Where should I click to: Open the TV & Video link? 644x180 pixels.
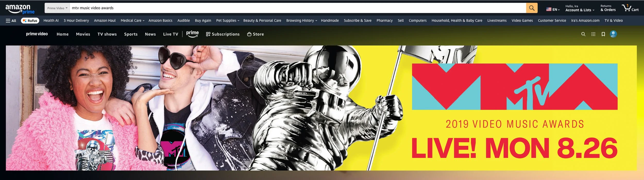[x=613, y=21]
